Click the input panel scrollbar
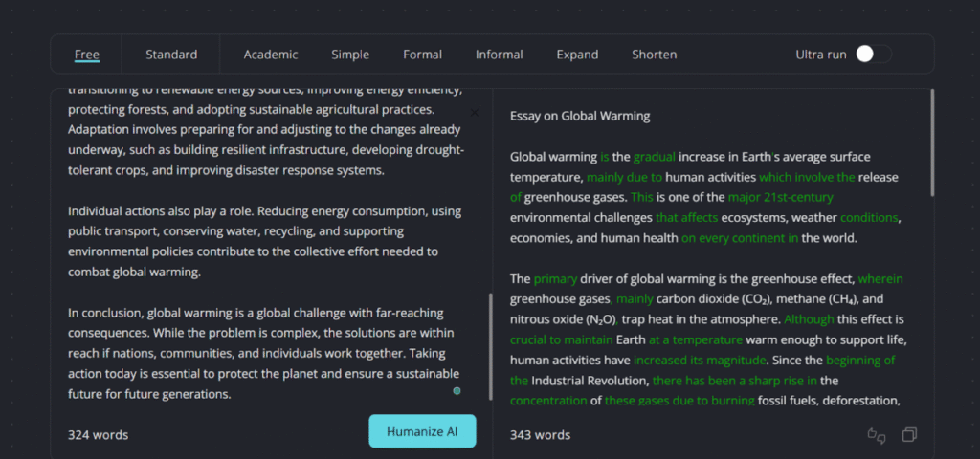 tap(492, 344)
